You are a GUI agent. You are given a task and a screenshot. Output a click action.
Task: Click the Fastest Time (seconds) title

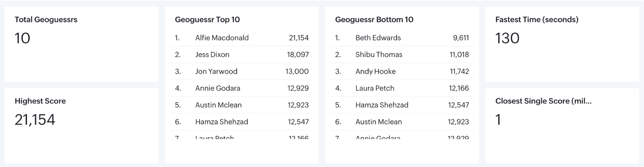pyautogui.click(x=537, y=19)
